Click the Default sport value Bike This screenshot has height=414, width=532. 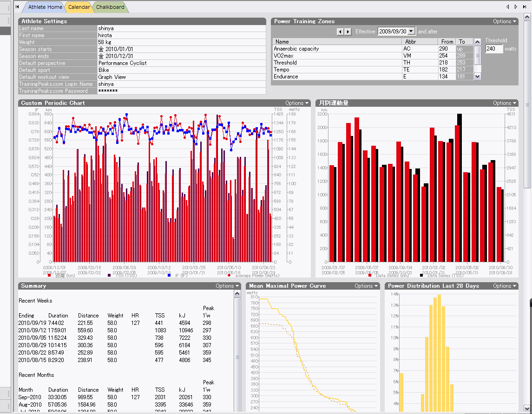[x=182, y=70]
